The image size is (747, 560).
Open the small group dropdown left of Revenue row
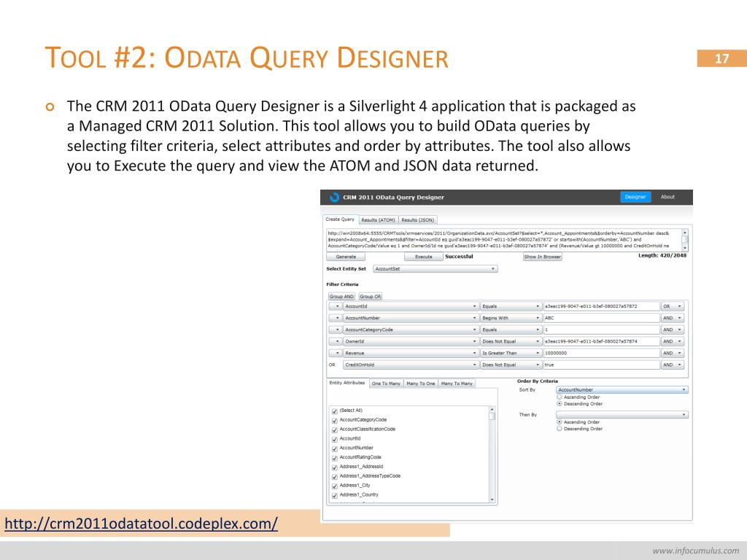pos(336,354)
